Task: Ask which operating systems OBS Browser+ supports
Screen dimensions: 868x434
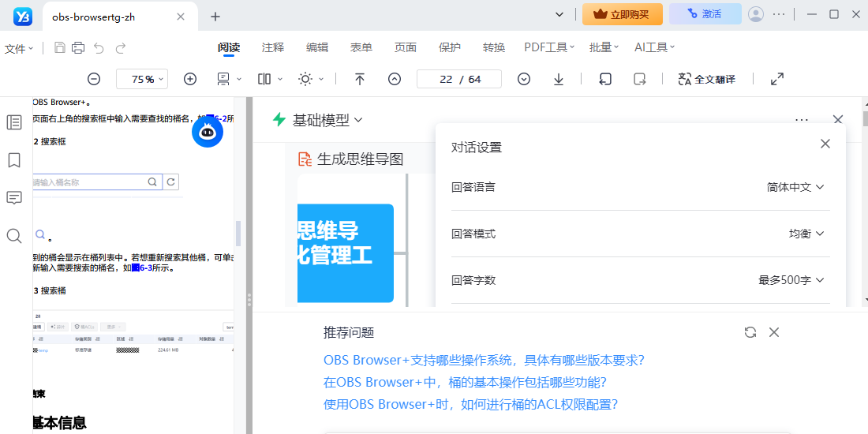Action: 484,360
